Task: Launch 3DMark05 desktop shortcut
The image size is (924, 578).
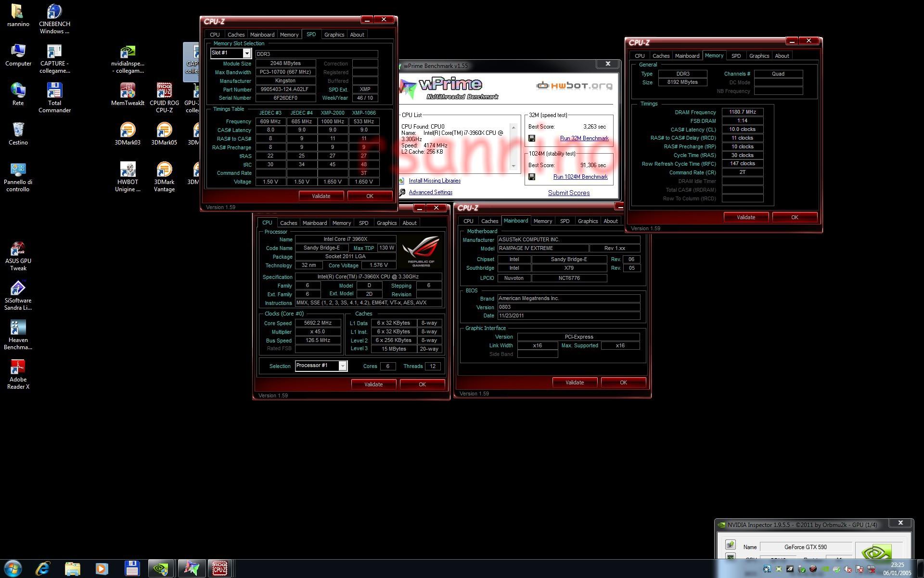Action: coord(164,134)
